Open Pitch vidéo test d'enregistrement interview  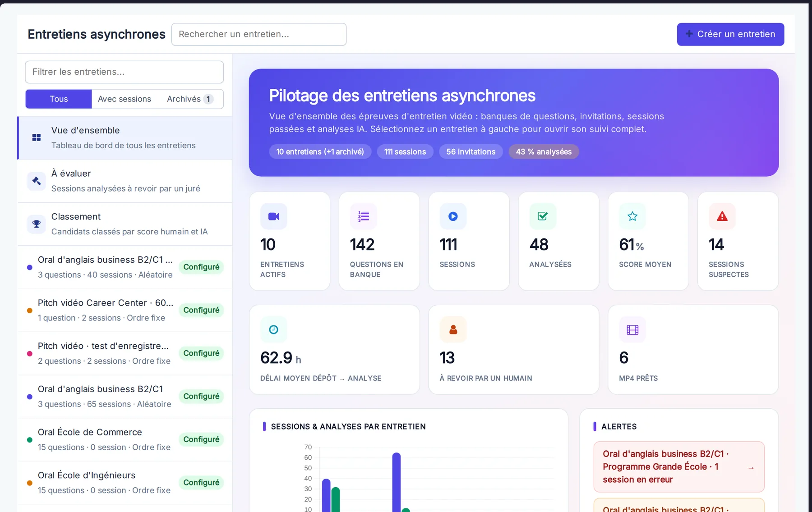point(125,353)
